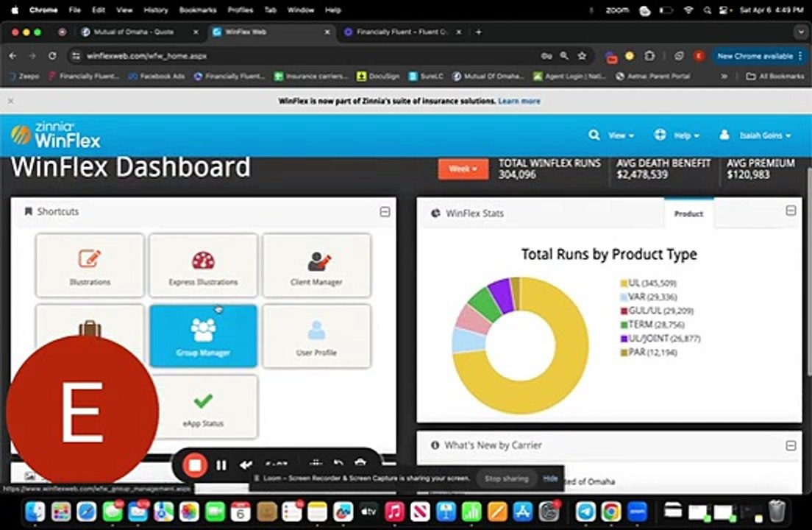The image size is (812, 530).
Task: Click the WinFlex search magnifier icon
Action: tap(594, 135)
